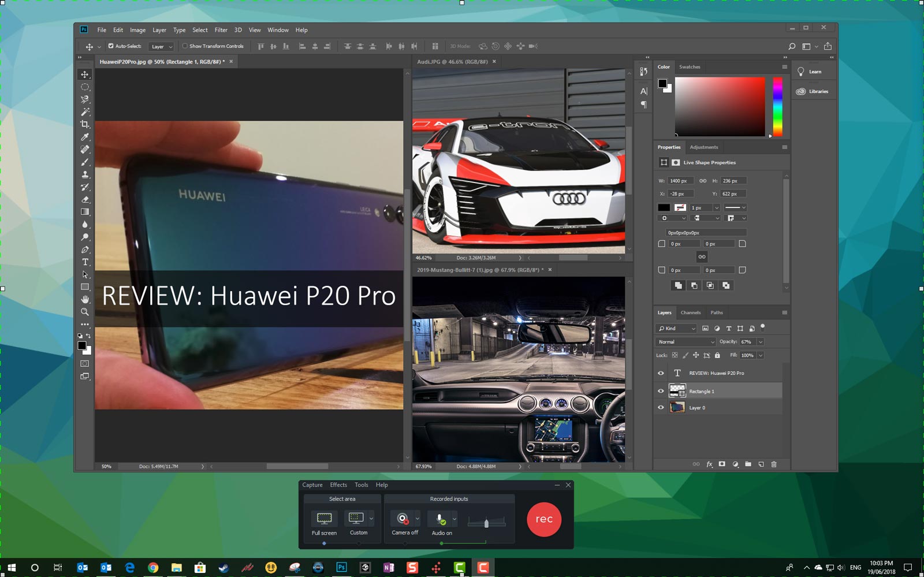The width and height of the screenshot is (924, 577).
Task: Expand camera options dropdown arrow
Action: (418, 519)
